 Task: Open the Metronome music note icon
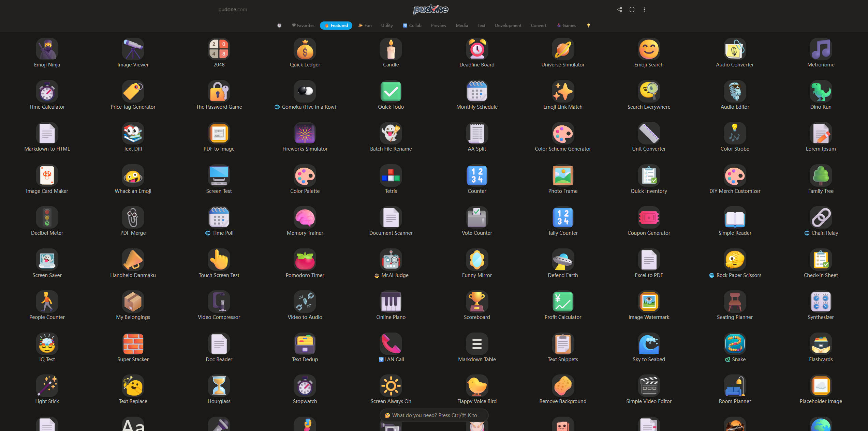point(821,49)
